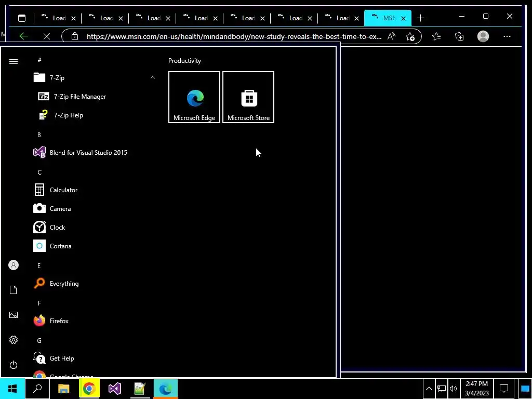The image size is (532, 399).
Task: Open the volume control tray icon
Action: pyautogui.click(x=453, y=389)
